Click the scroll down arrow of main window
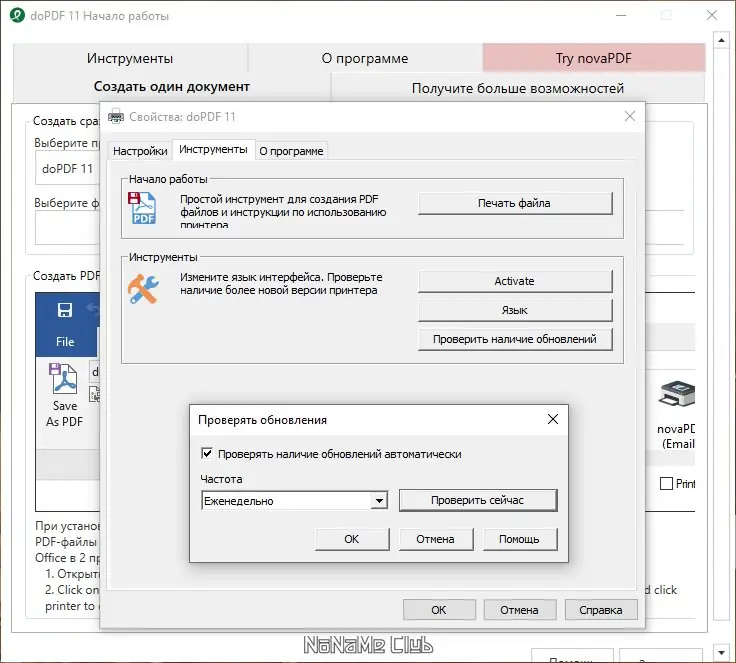Screen dimensions: 736x663 pyautogui.click(x=721, y=652)
